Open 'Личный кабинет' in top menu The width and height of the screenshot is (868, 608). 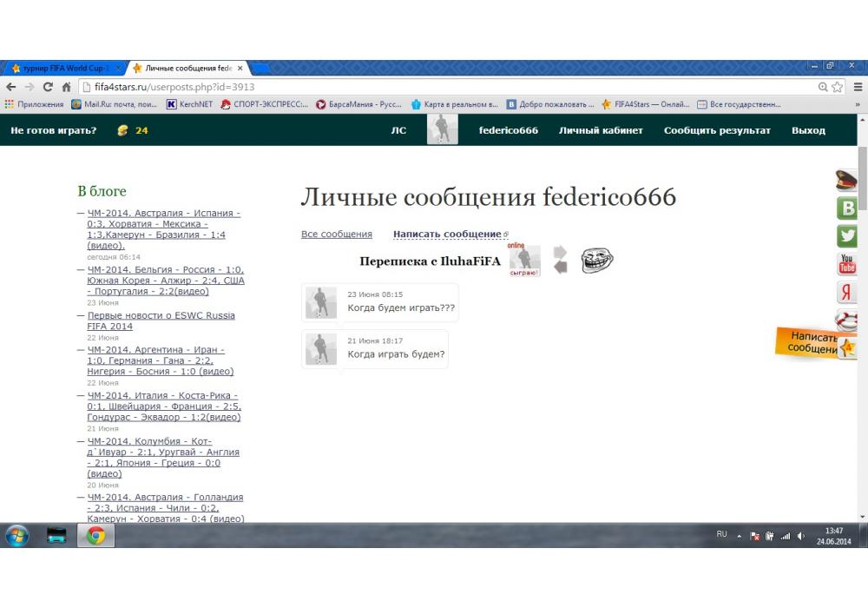(x=601, y=130)
